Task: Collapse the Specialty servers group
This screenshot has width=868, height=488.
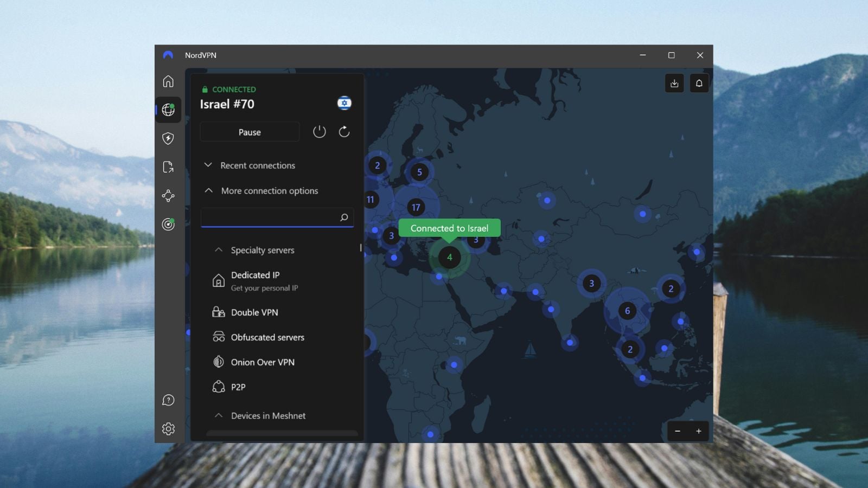Action: tap(218, 249)
